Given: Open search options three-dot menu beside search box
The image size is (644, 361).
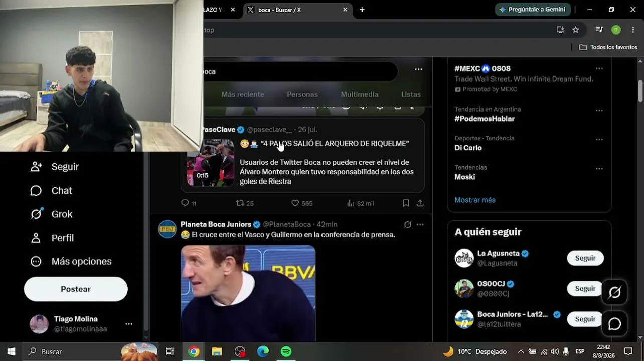Looking at the screenshot, I should click(x=418, y=69).
